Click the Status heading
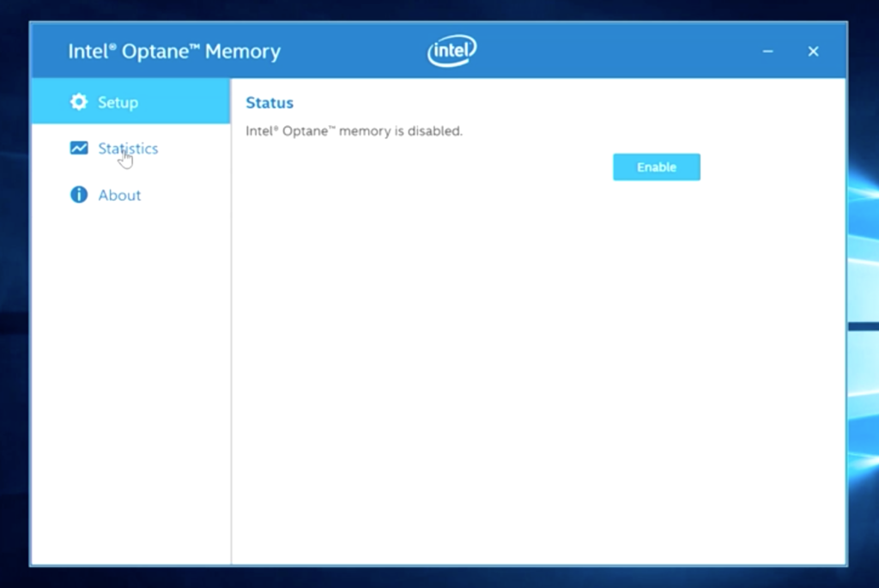 tap(269, 102)
